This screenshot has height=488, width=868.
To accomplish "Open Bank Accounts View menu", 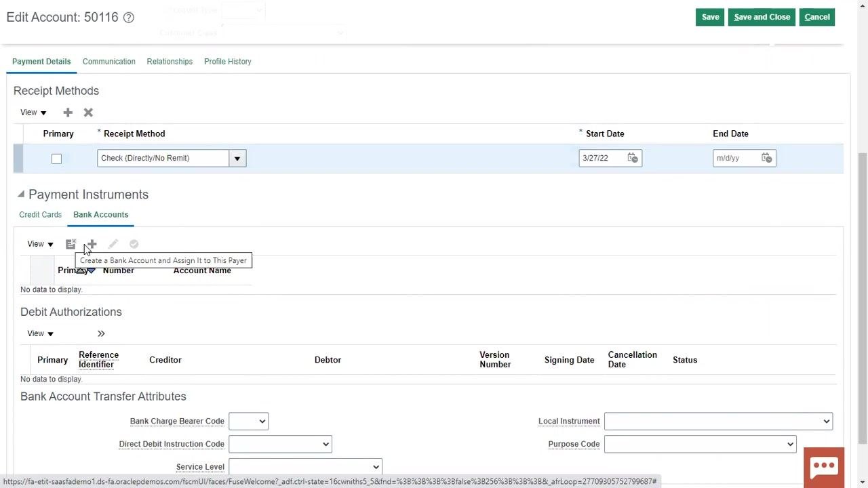I will click(x=40, y=244).
